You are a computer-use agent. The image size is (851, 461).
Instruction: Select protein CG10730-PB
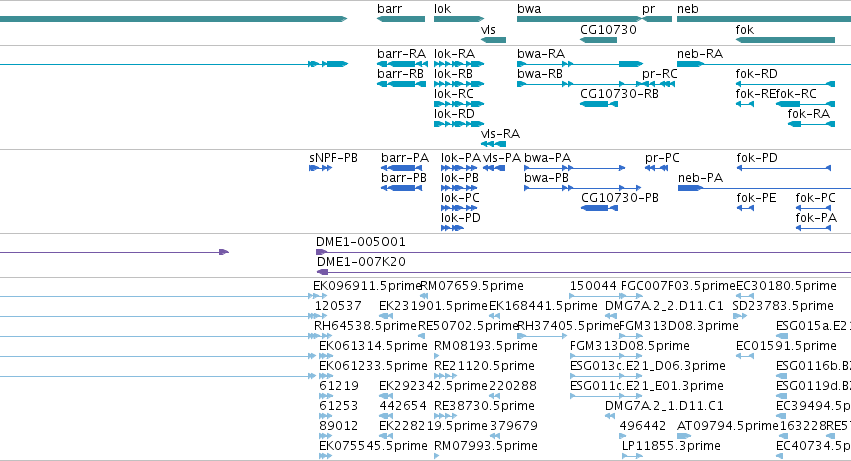click(x=599, y=208)
